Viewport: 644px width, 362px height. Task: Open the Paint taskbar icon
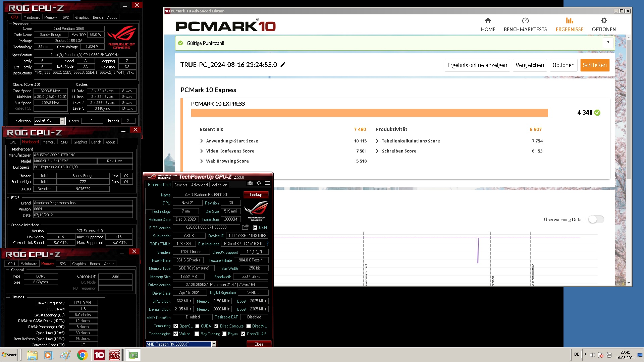pos(65,355)
